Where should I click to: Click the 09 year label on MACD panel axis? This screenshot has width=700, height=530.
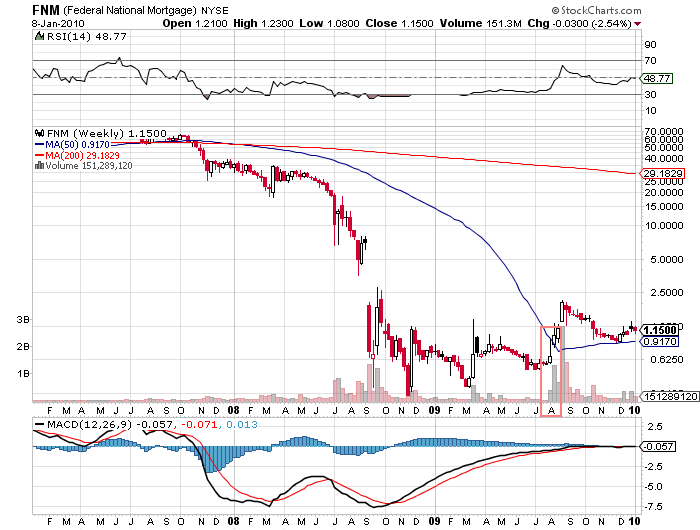[434, 521]
